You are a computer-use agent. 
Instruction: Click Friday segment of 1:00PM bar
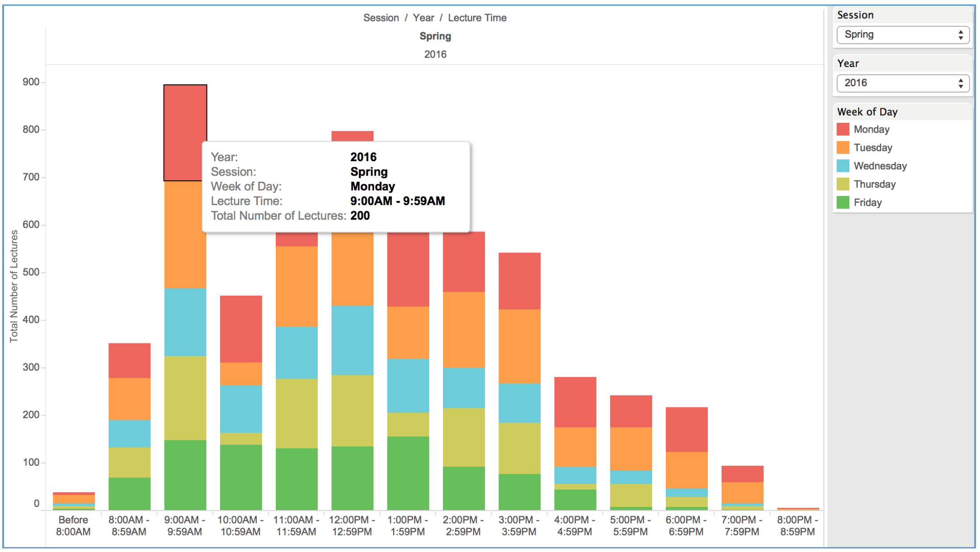pyautogui.click(x=408, y=473)
